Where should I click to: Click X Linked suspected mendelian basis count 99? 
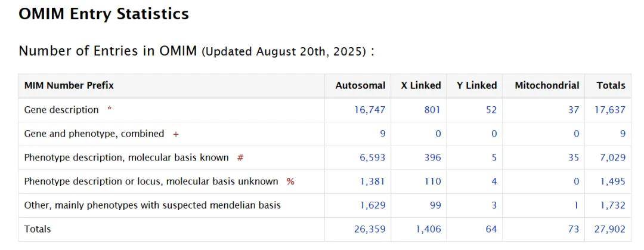point(435,205)
